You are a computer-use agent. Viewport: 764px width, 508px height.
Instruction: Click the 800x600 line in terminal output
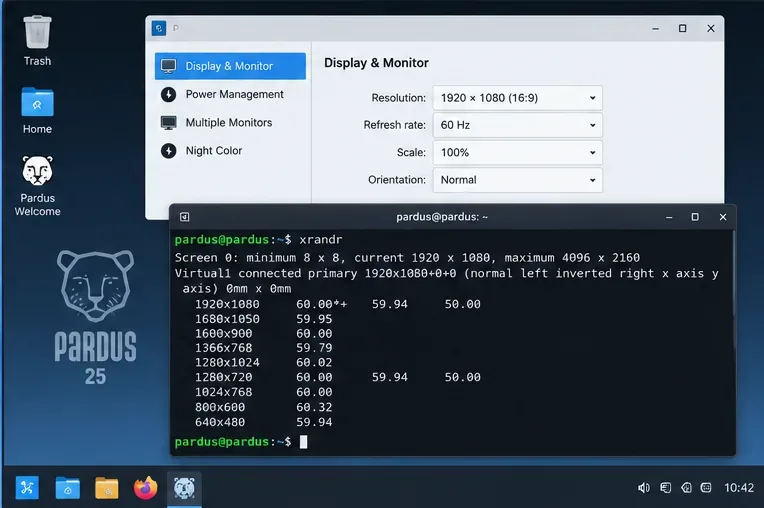tap(264, 407)
